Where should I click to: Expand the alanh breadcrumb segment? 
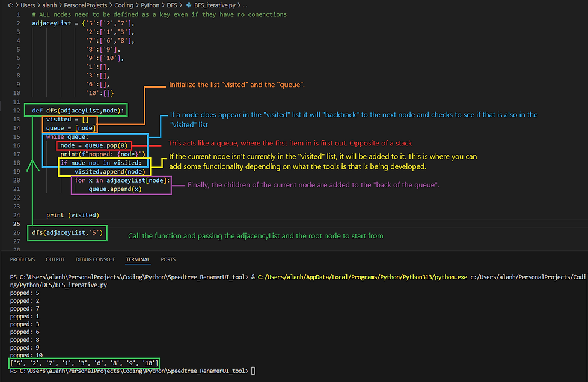coord(49,5)
